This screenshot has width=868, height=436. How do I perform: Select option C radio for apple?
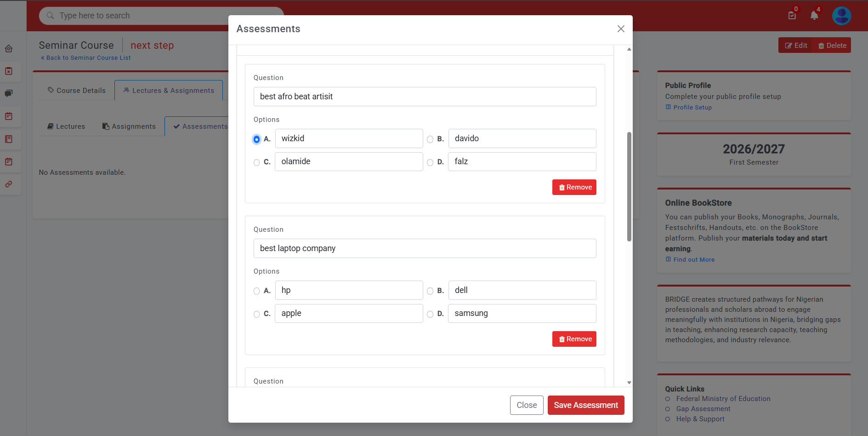pyautogui.click(x=256, y=314)
